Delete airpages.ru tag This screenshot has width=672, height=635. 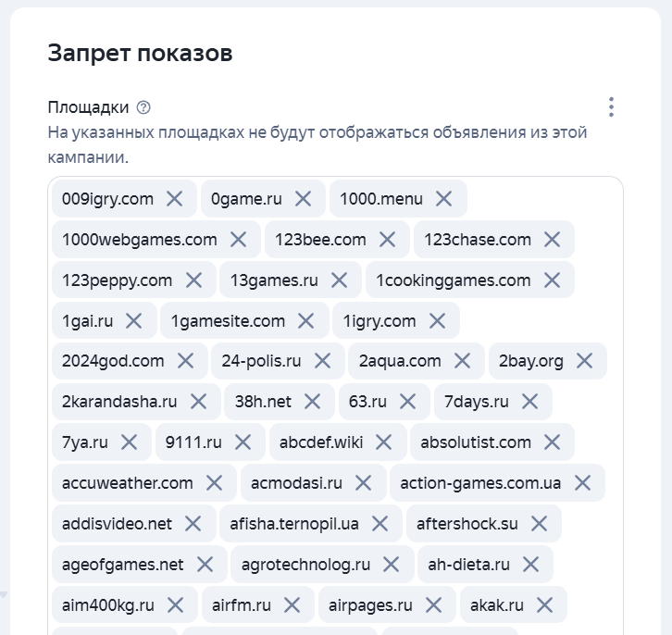point(433,605)
